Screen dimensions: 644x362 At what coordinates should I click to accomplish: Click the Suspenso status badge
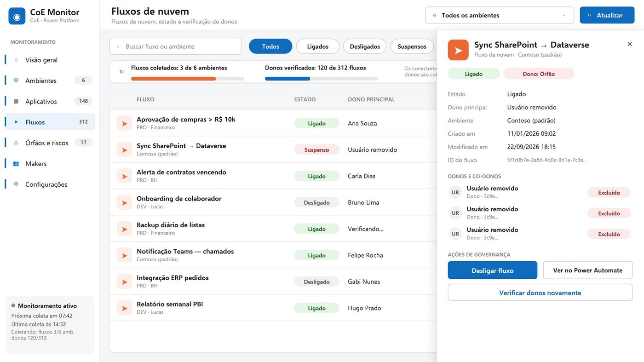click(316, 149)
